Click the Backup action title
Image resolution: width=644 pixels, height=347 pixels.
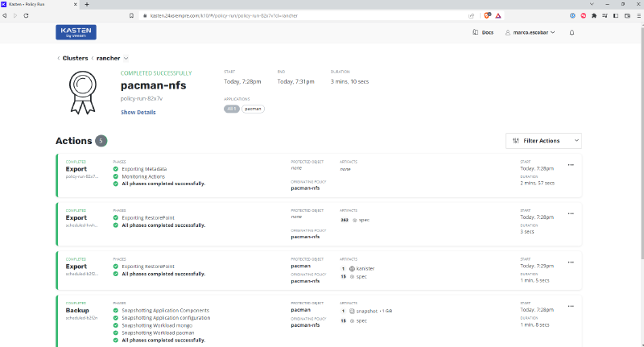(x=77, y=311)
